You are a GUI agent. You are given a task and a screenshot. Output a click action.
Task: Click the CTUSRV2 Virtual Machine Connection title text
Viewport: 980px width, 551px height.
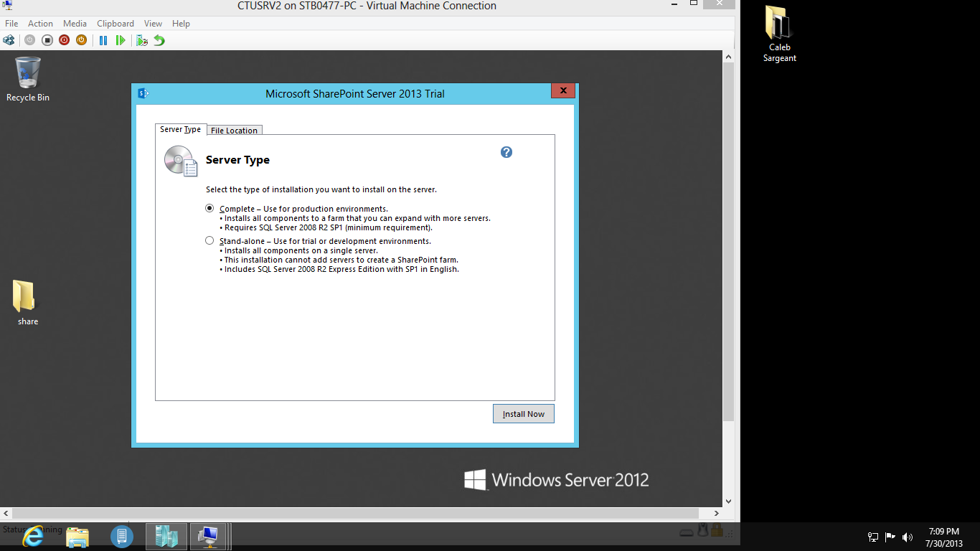click(x=367, y=6)
